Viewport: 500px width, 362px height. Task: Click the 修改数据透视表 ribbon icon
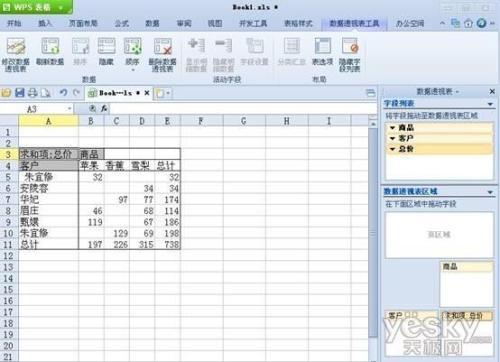click(15, 47)
